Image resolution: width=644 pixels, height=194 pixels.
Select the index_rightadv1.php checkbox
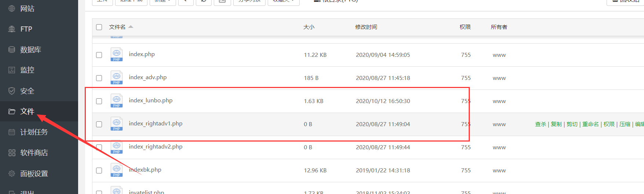point(99,124)
